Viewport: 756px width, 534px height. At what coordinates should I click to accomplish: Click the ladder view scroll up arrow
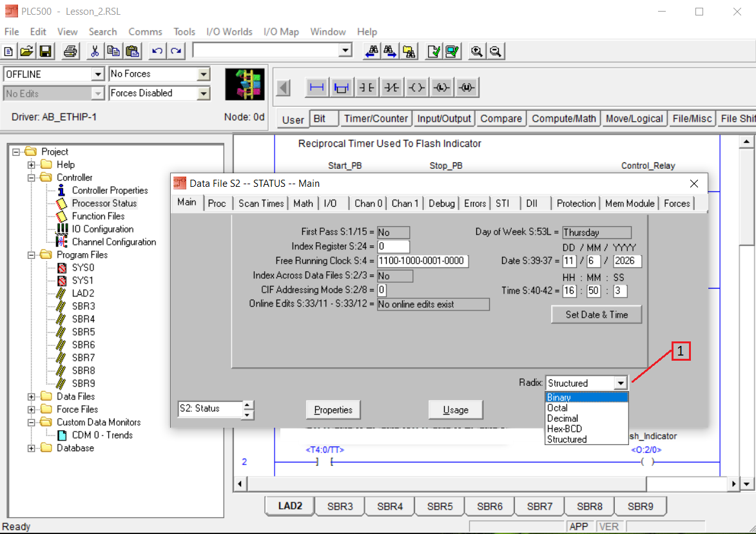(746, 142)
